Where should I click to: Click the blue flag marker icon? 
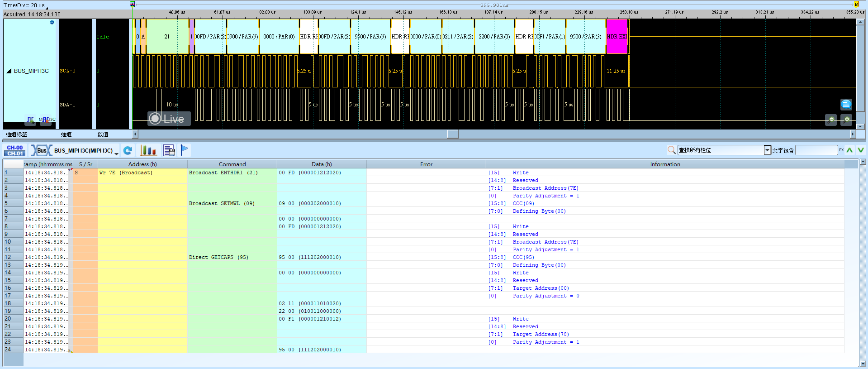click(x=185, y=150)
